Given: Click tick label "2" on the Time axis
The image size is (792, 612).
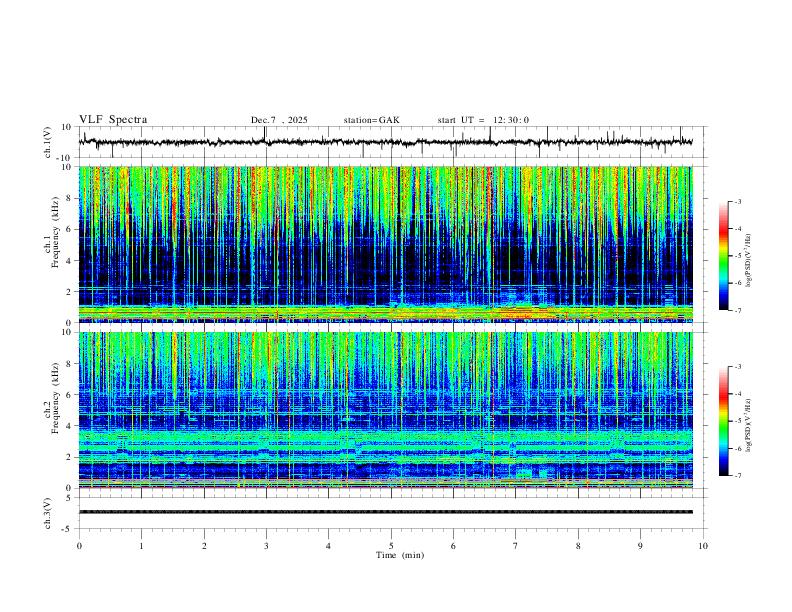Looking at the screenshot, I should (x=204, y=546).
